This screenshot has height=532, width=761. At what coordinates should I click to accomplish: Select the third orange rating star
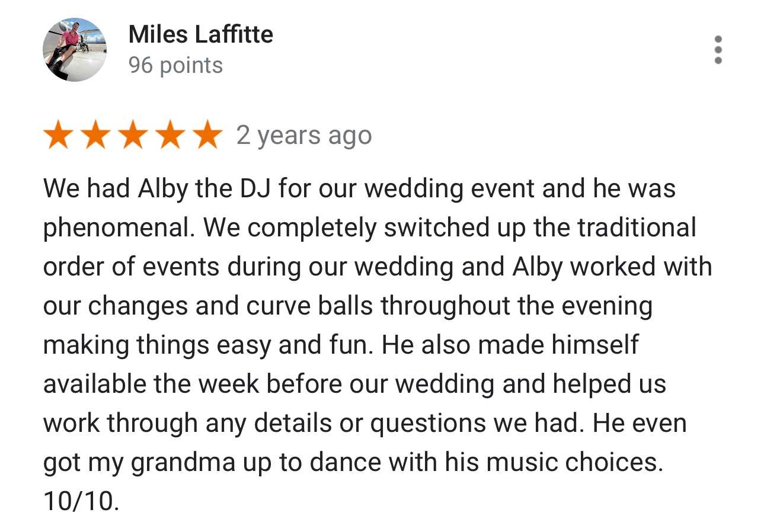(x=133, y=135)
